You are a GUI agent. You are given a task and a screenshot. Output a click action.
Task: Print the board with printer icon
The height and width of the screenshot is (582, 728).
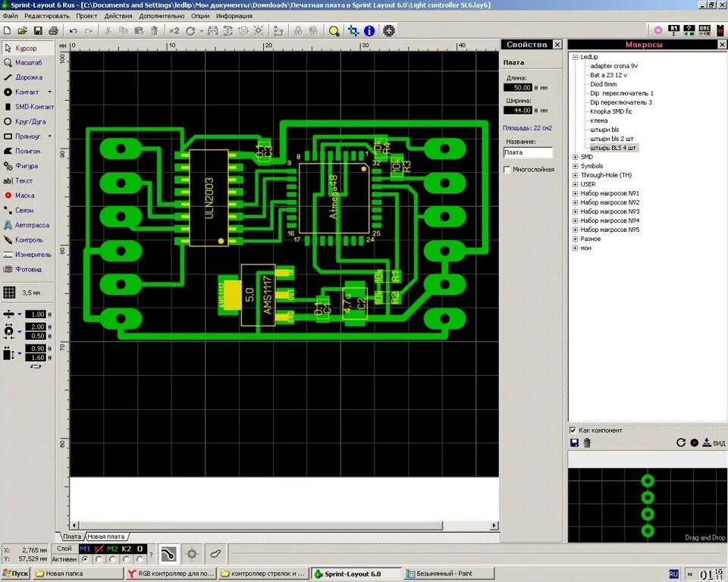[x=53, y=30]
